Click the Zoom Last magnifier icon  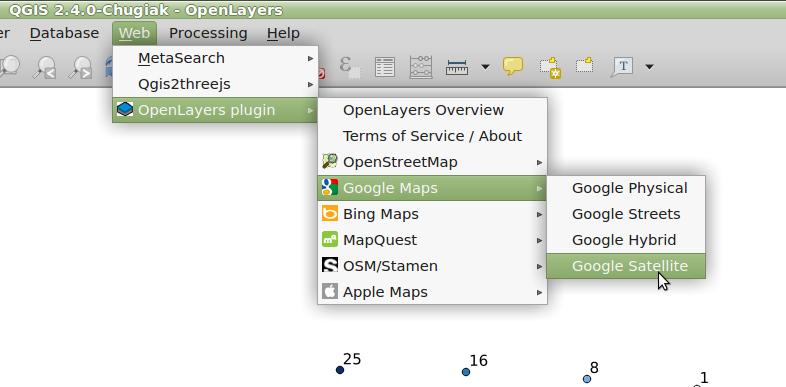(45, 67)
